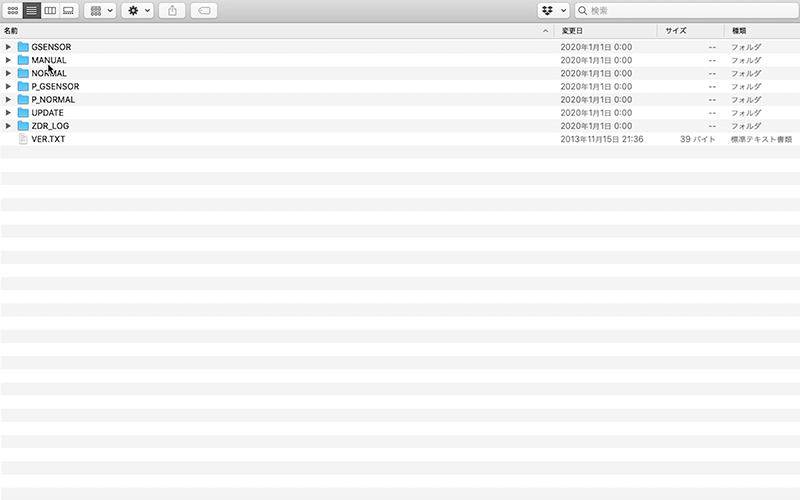This screenshot has width=800, height=500.
Task: Open the gear Action menu
Action: pos(137,10)
